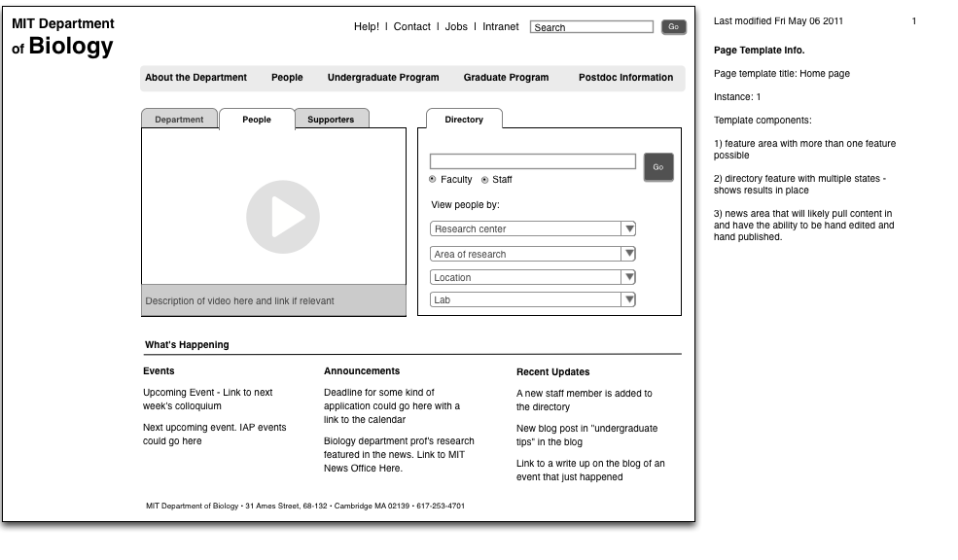Click the 'Instance: 1' text
Image resolution: width=958 pixels, height=560 pixels.
[737, 96]
